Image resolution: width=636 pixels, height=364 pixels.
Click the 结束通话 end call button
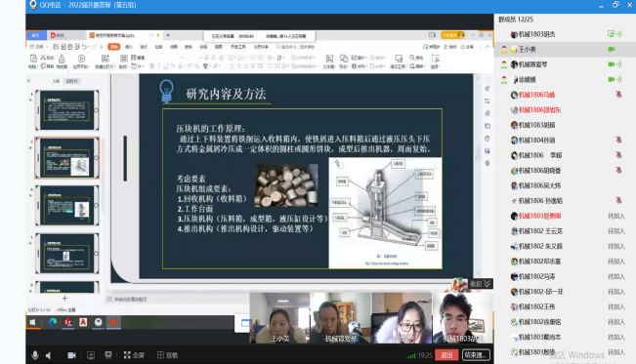pos(476,355)
